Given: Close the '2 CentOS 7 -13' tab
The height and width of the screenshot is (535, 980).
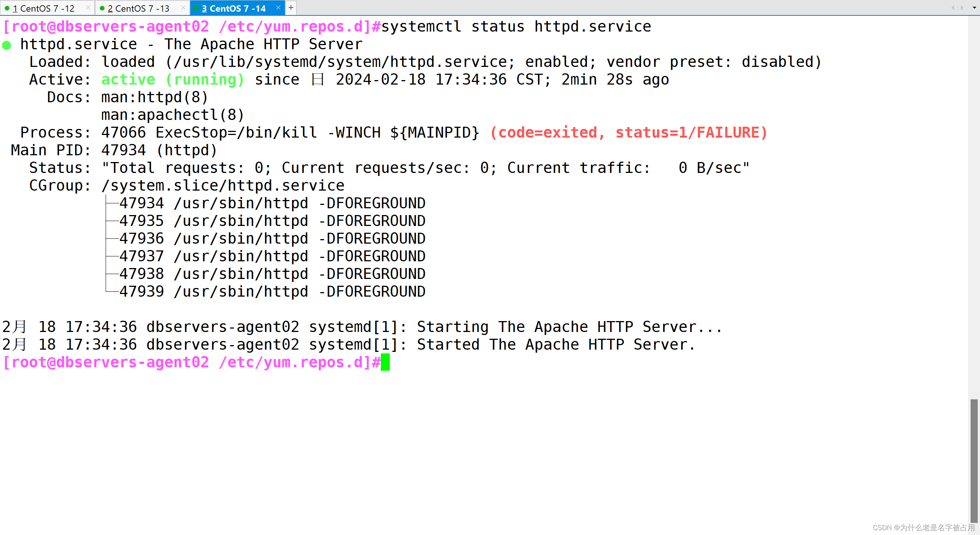Looking at the screenshot, I should pyautogui.click(x=183, y=8).
